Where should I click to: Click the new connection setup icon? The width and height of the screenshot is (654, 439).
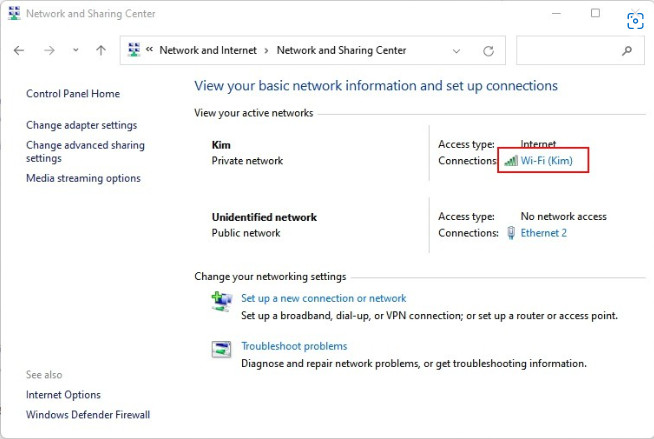coord(221,301)
